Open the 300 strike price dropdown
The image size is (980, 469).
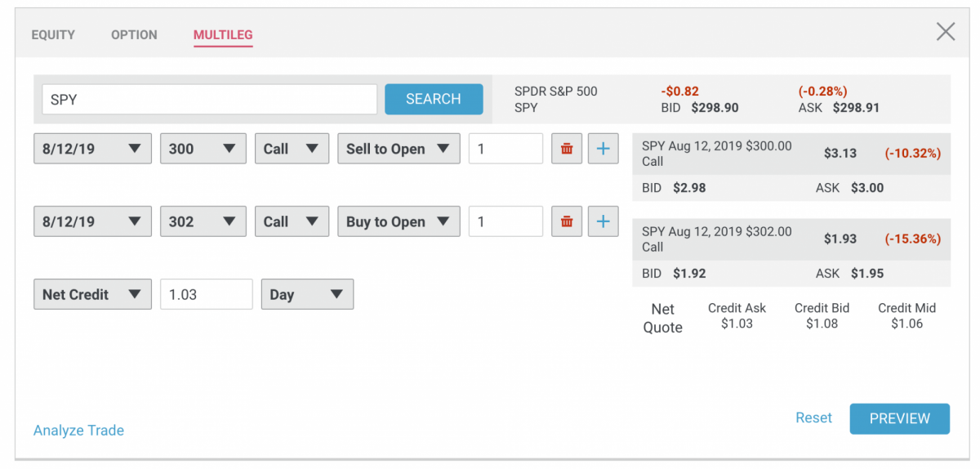(x=203, y=149)
